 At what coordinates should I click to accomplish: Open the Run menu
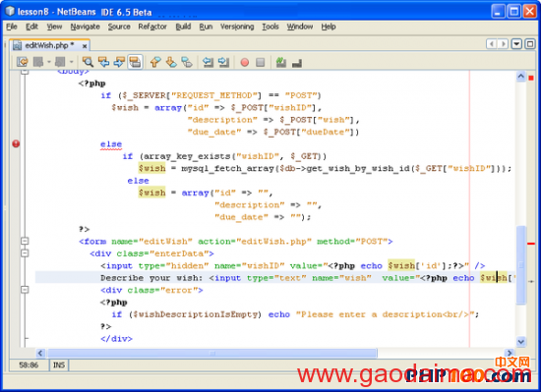point(206,27)
